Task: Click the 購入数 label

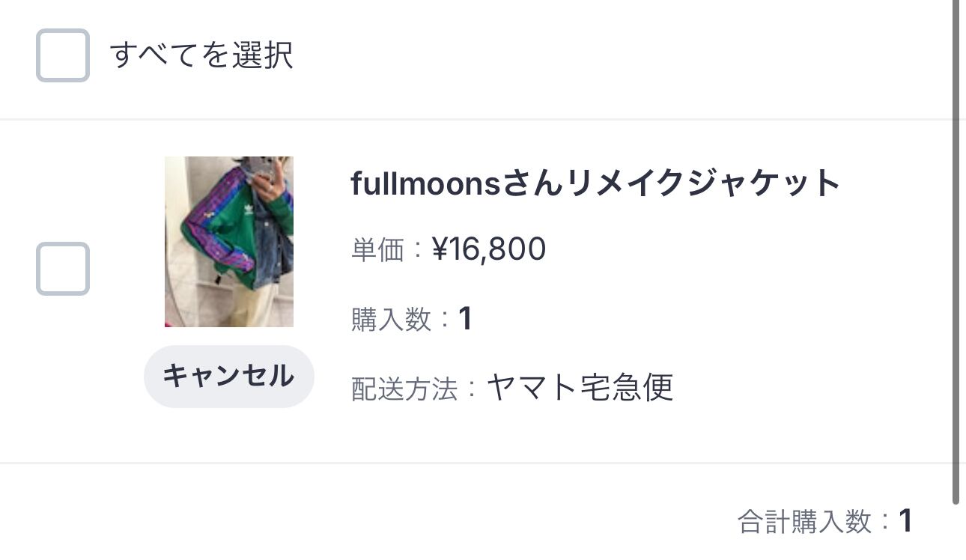Action: (x=391, y=320)
